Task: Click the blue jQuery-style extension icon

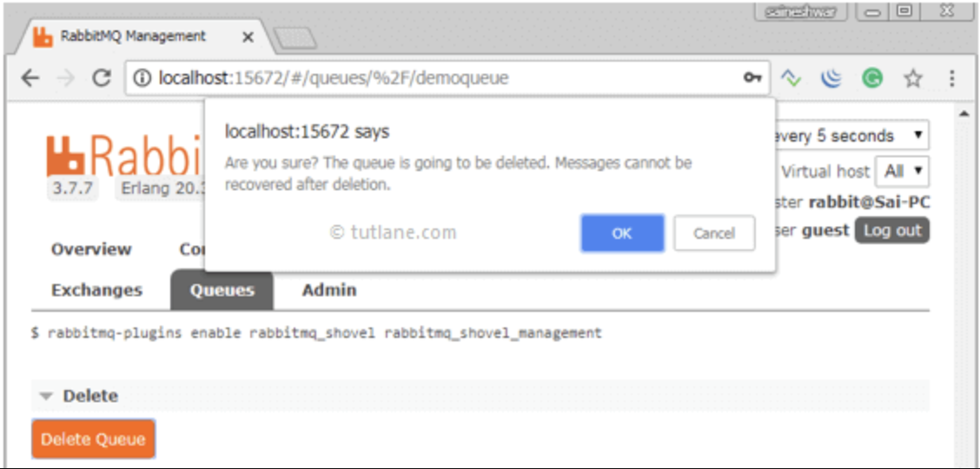Action: point(831,78)
